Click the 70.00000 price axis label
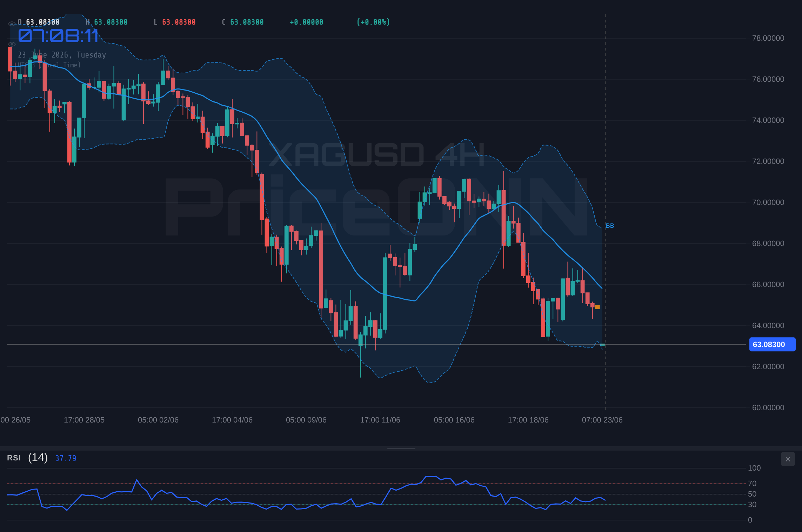The height and width of the screenshot is (532, 802). (x=768, y=202)
